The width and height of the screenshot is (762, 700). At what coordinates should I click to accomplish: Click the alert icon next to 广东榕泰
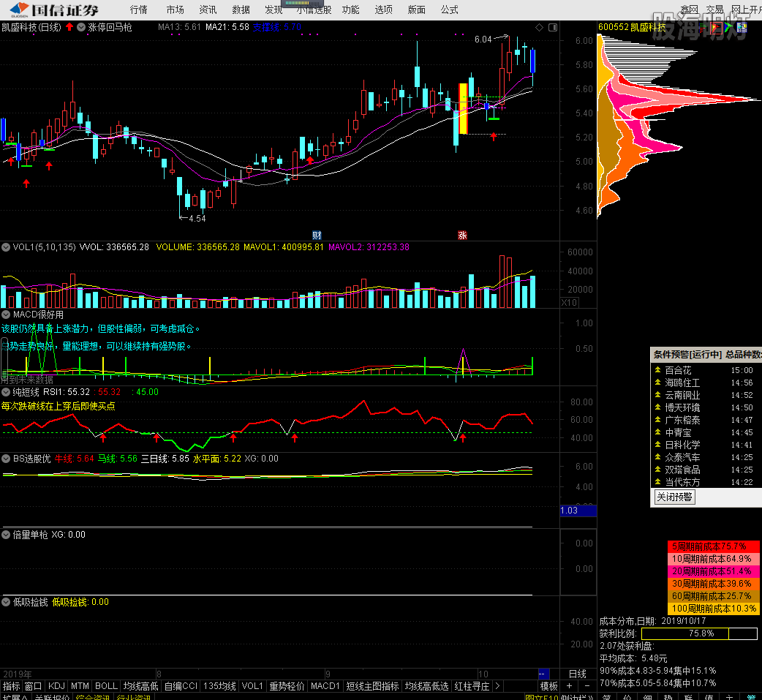(657, 420)
